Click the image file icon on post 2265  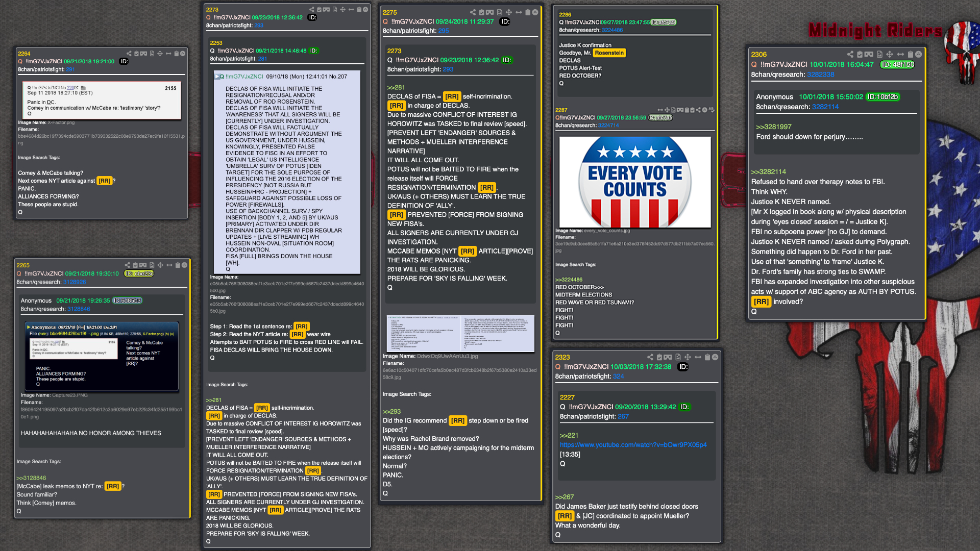[152, 265]
